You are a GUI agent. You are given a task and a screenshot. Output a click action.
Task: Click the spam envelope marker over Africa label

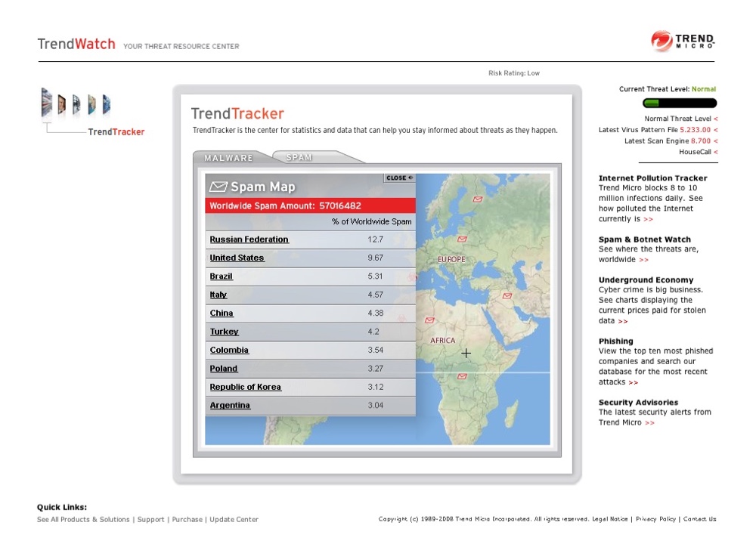click(x=430, y=320)
